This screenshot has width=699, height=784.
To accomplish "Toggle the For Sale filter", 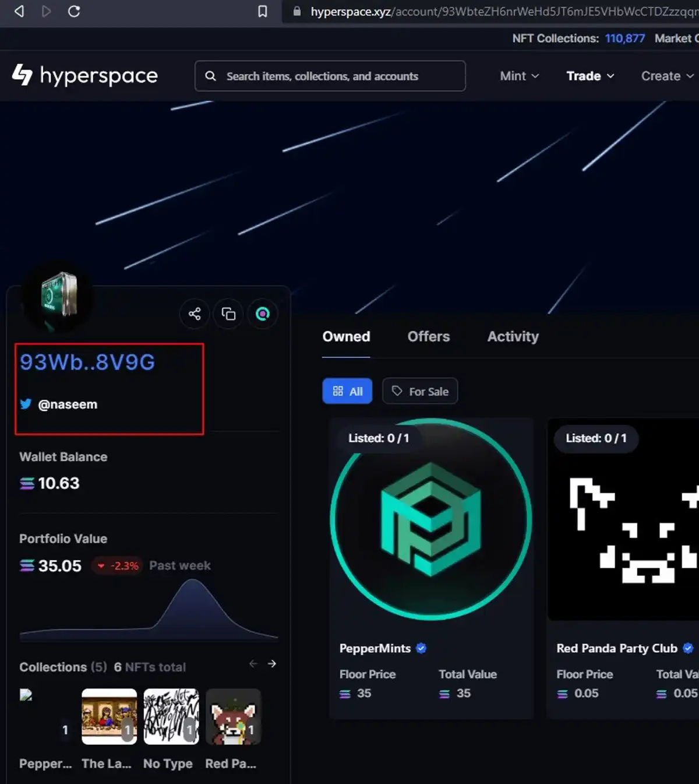I will [x=420, y=391].
